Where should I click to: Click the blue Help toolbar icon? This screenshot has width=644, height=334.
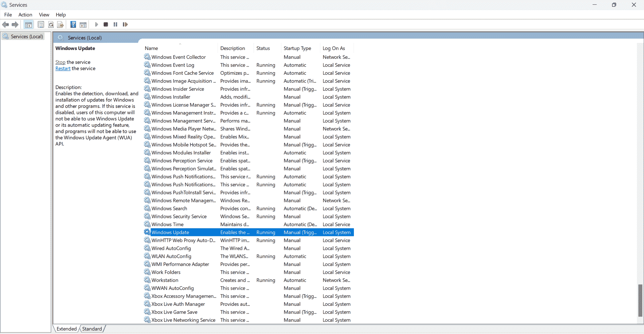pyautogui.click(x=73, y=24)
